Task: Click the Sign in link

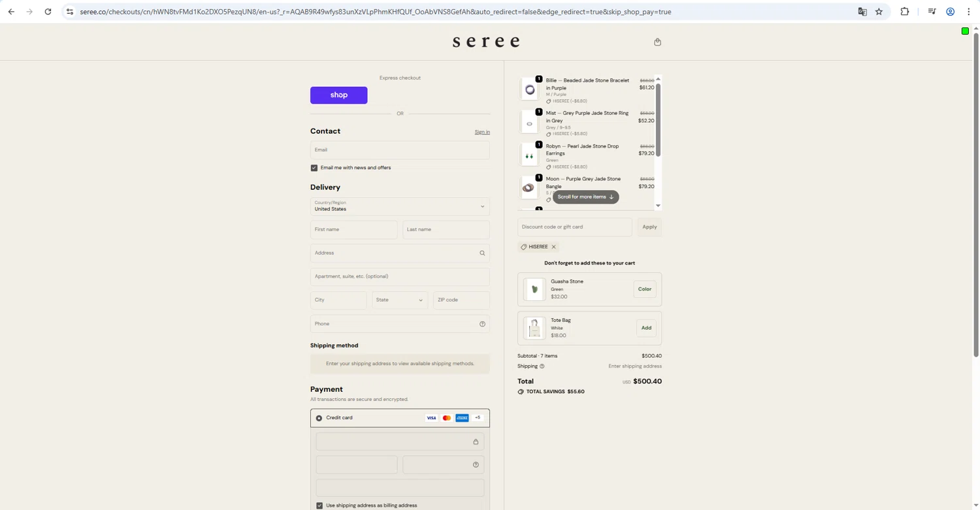Action: click(482, 132)
